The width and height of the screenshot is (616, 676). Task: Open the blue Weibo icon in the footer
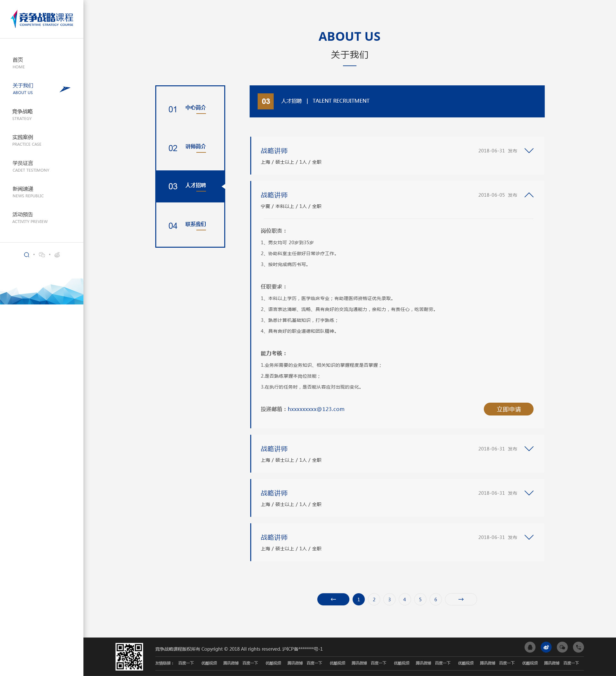coord(546,647)
